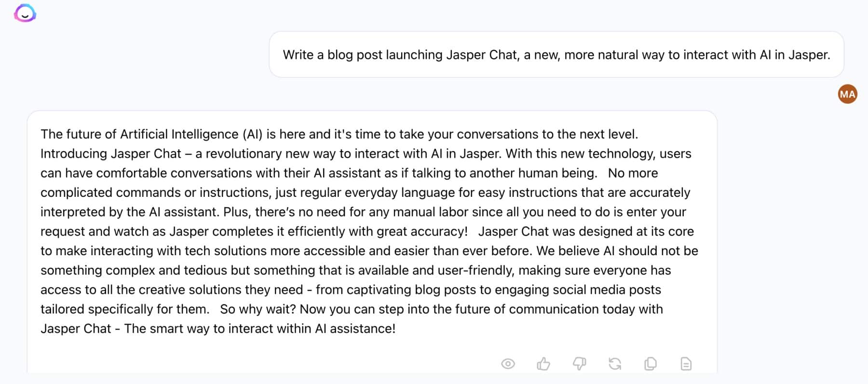This screenshot has height=384, width=868.
Task: Click the thumbs down icon to dislike the response
Action: (x=579, y=363)
